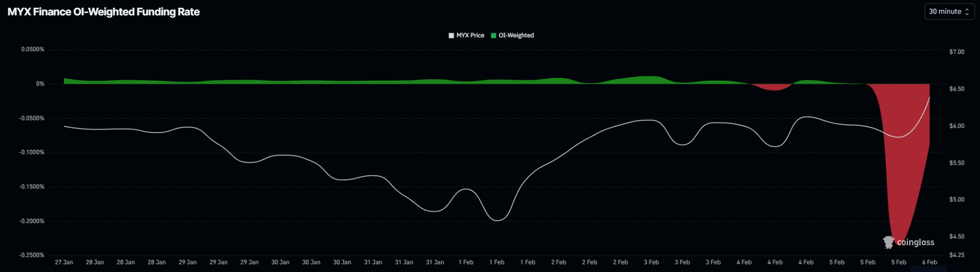Image resolution: width=980 pixels, height=272 pixels.
Task: Click the $5.50 price axis label
Action: 956,163
